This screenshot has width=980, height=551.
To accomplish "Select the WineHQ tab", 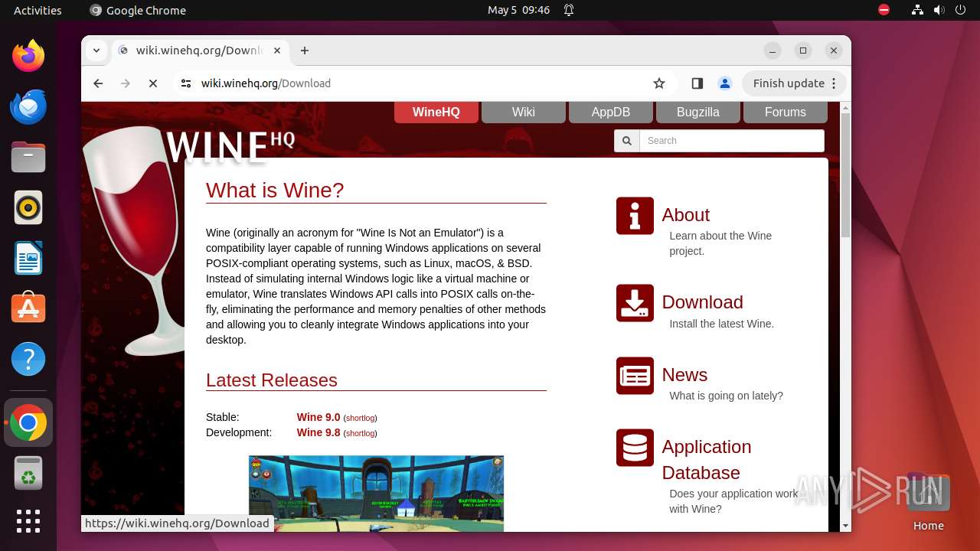I will pyautogui.click(x=436, y=112).
